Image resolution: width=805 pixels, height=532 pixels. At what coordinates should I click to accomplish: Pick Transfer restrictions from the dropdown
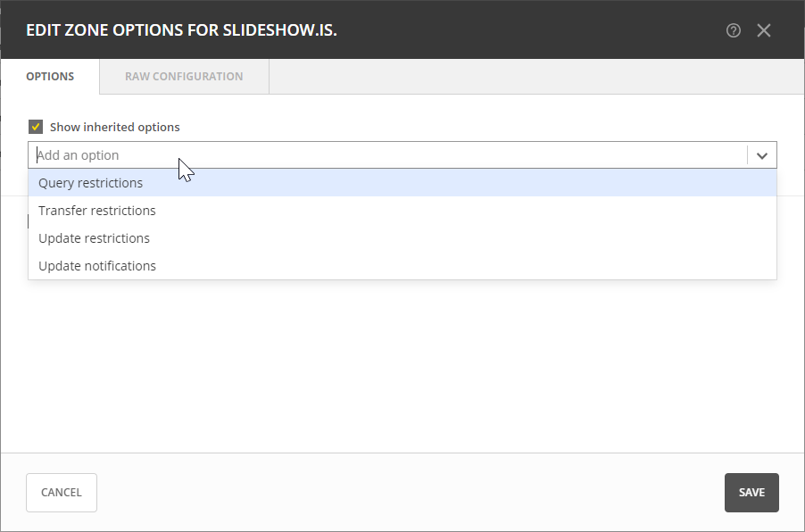click(x=96, y=211)
